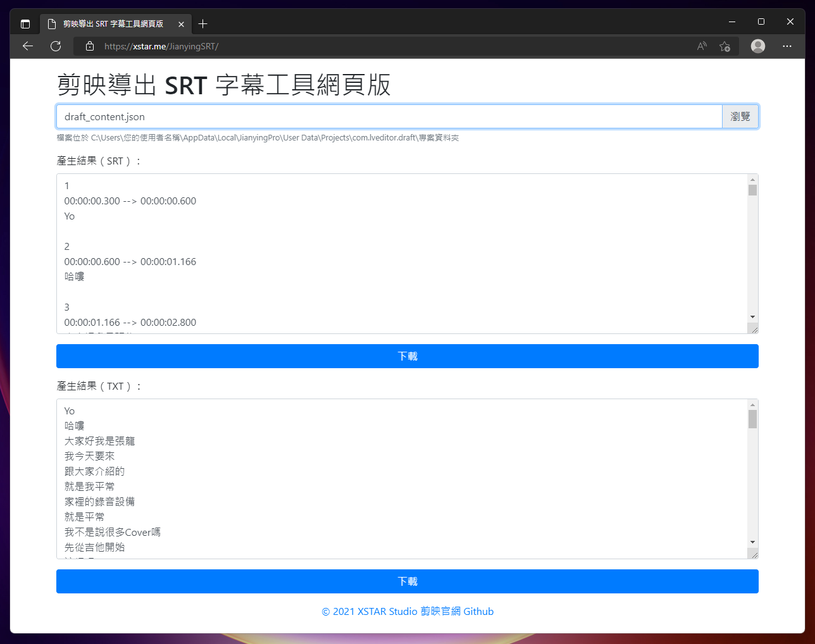
Task: Click the 瀏覽 browse button
Action: (740, 116)
